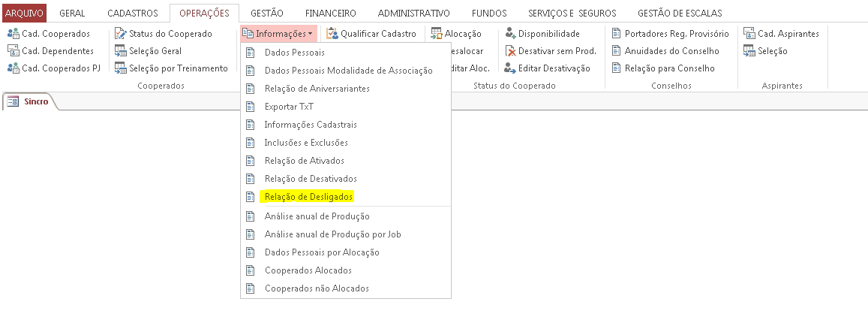Click the Cad. Dependentes icon
The width and height of the screenshot is (868, 314).
tap(14, 51)
